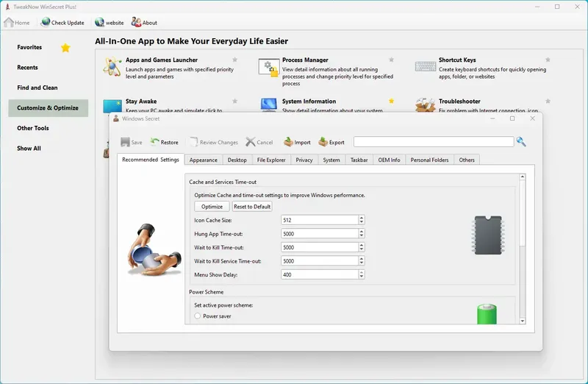Click the Check Update globe icon
The height and width of the screenshot is (384, 588).
point(46,22)
